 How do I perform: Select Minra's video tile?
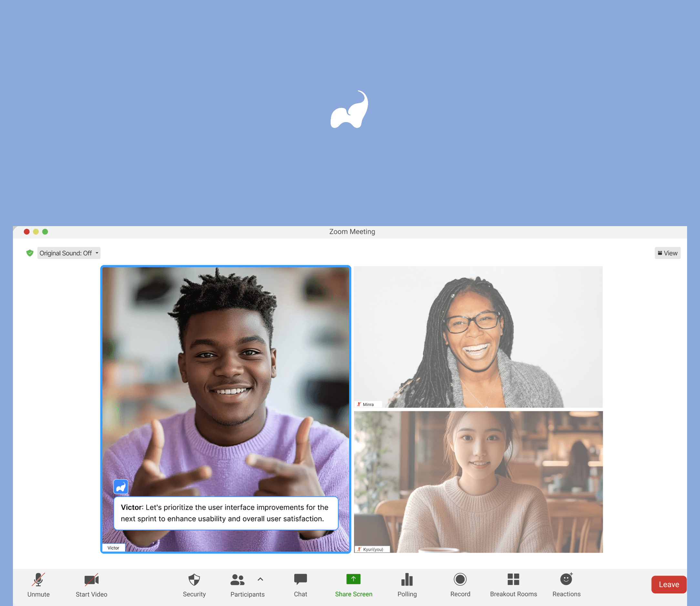(478, 337)
